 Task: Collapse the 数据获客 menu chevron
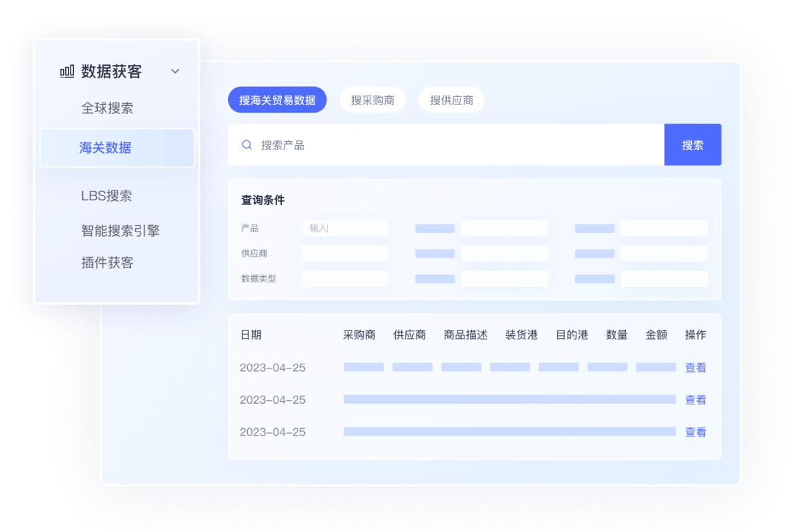tap(175, 71)
